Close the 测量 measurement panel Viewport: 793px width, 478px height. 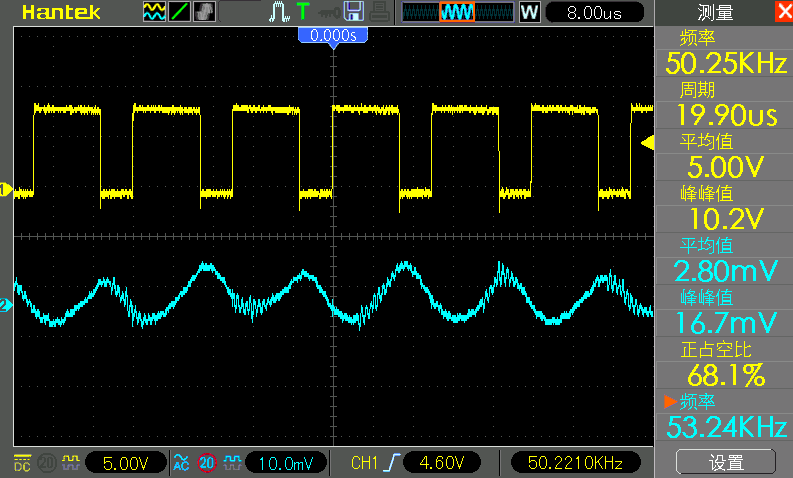coord(782,12)
